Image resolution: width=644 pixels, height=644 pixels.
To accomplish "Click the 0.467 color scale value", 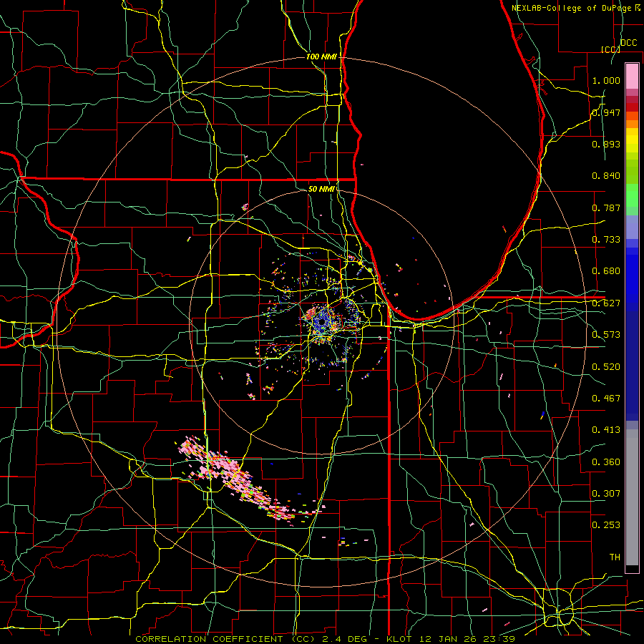I will pos(606,399).
